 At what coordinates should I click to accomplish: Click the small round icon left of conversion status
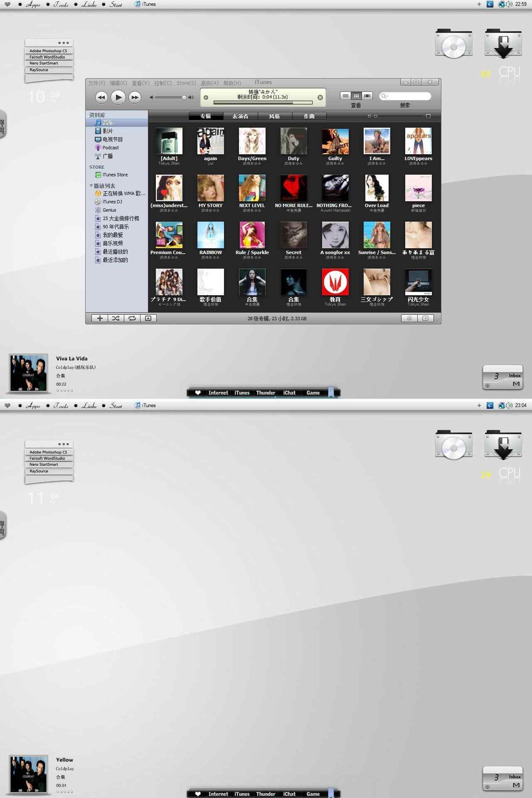click(x=206, y=97)
